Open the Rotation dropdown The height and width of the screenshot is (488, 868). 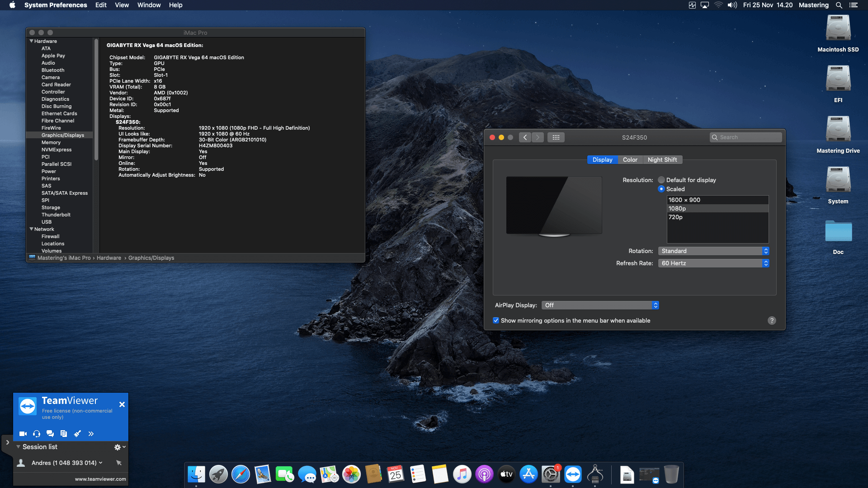[x=713, y=251]
